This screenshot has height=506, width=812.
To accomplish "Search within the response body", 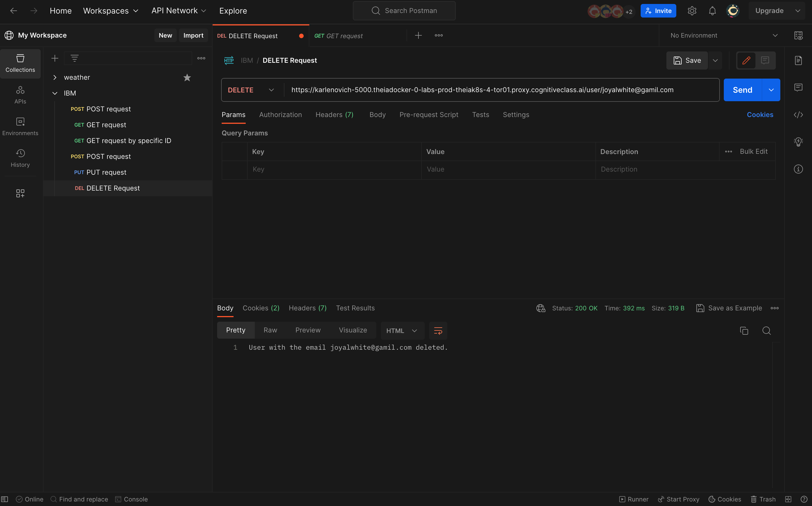I will (x=766, y=330).
